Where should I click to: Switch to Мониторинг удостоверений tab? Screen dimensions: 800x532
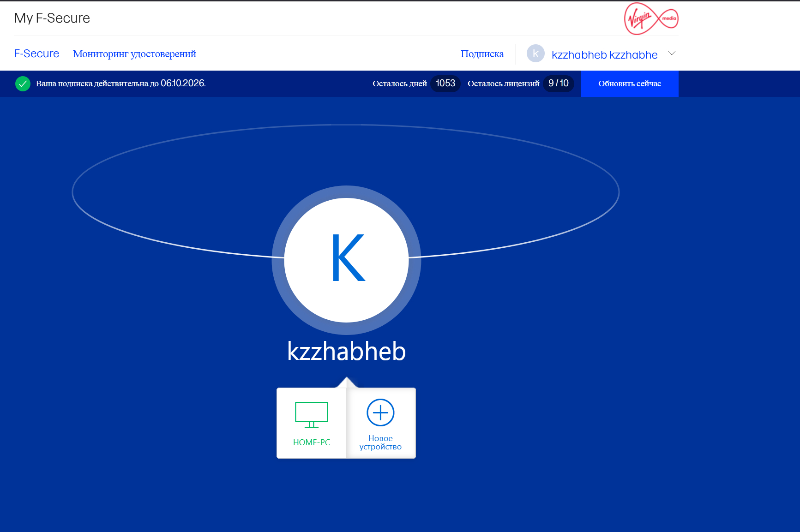point(134,54)
